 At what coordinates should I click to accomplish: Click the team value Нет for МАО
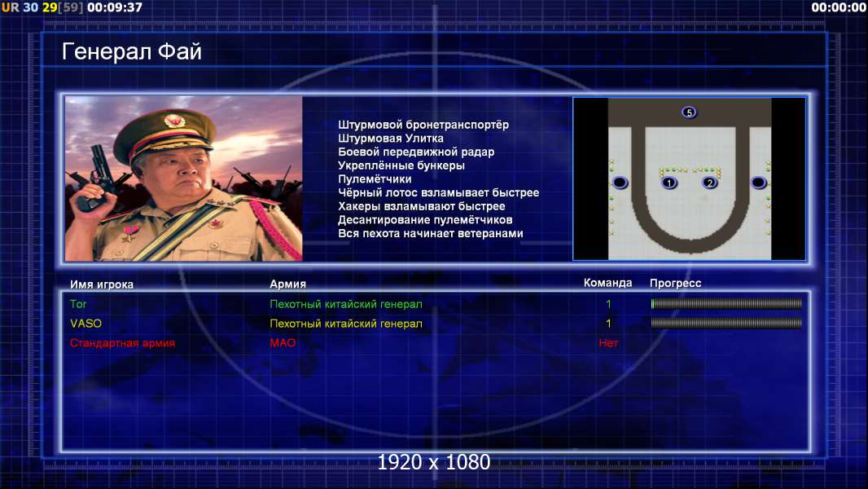tap(608, 343)
